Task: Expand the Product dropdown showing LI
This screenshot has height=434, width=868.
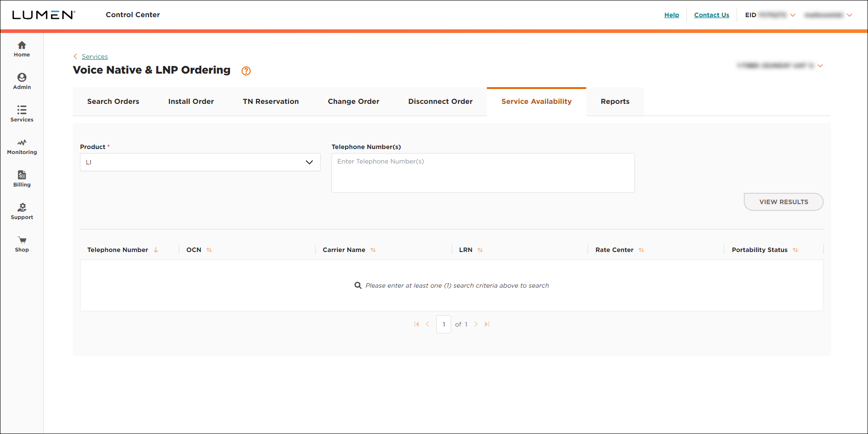Action: [200, 162]
